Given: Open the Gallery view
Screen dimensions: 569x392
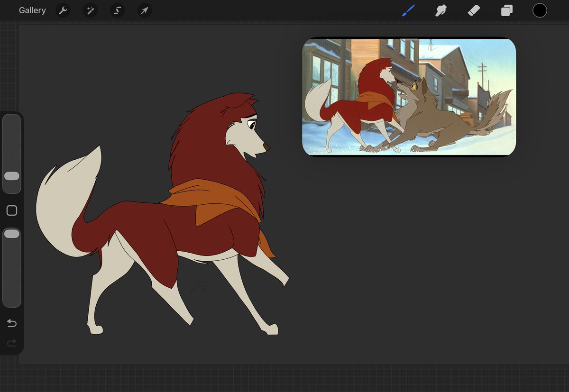Looking at the screenshot, I should pyautogui.click(x=32, y=10).
